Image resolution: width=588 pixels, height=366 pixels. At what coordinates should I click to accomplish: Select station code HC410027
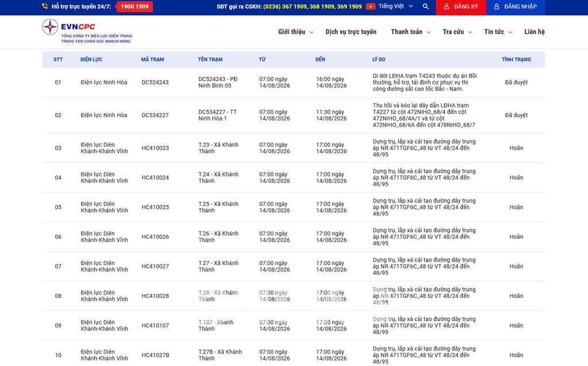[155, 266]
